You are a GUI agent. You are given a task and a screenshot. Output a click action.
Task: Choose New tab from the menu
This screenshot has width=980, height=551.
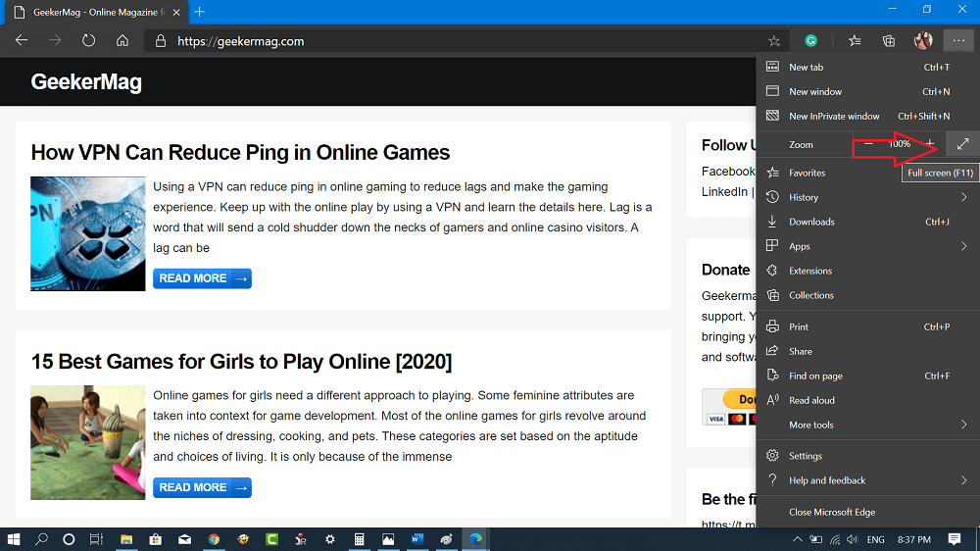pos(867,67)
